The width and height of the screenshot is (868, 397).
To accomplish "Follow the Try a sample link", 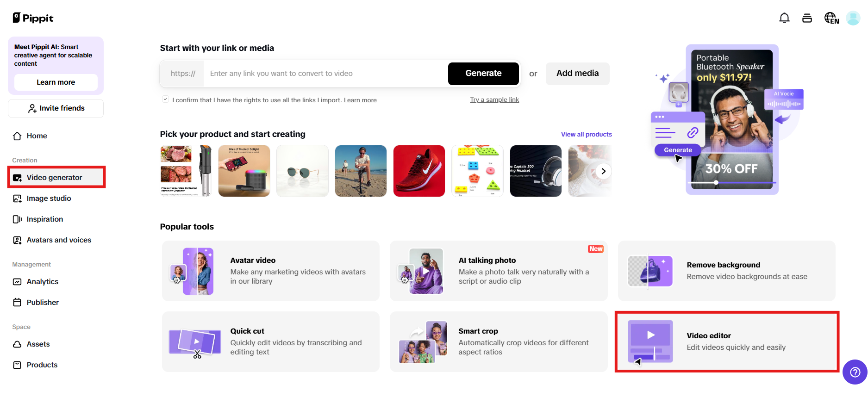I will (494, 100).
